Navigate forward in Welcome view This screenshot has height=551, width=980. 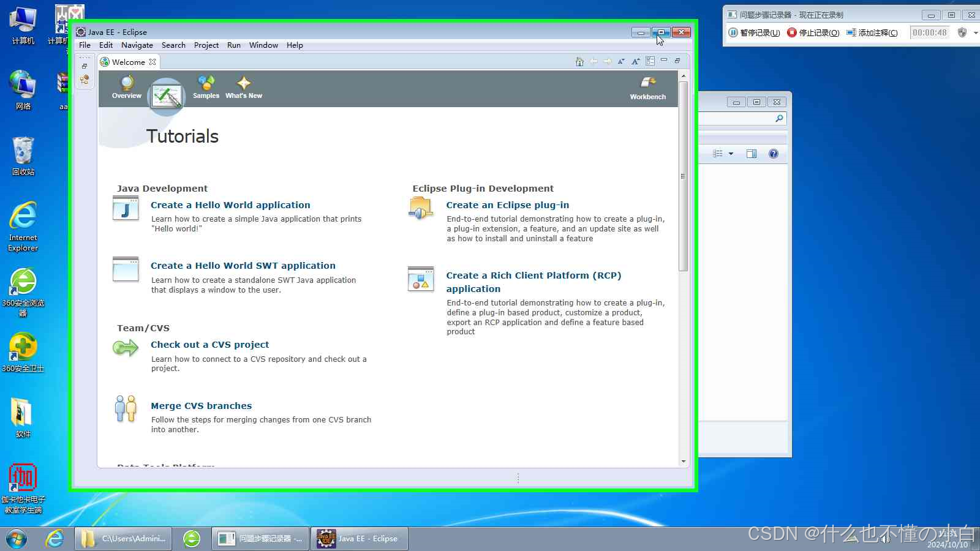608,61
